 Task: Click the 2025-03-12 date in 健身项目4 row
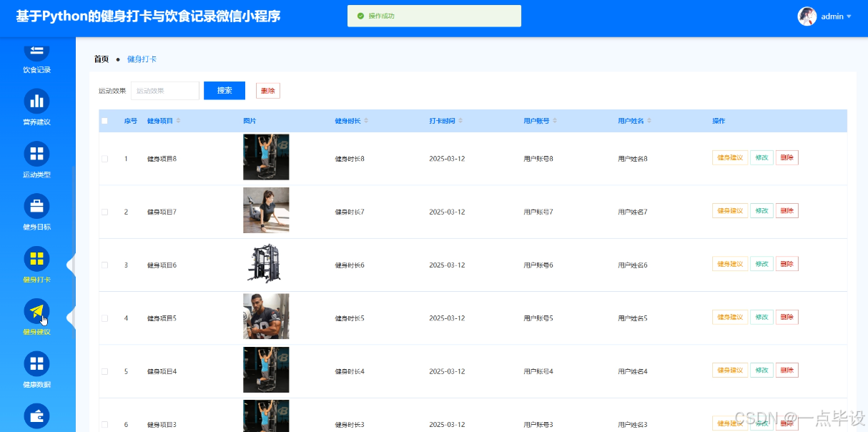[x=447, y=372]
